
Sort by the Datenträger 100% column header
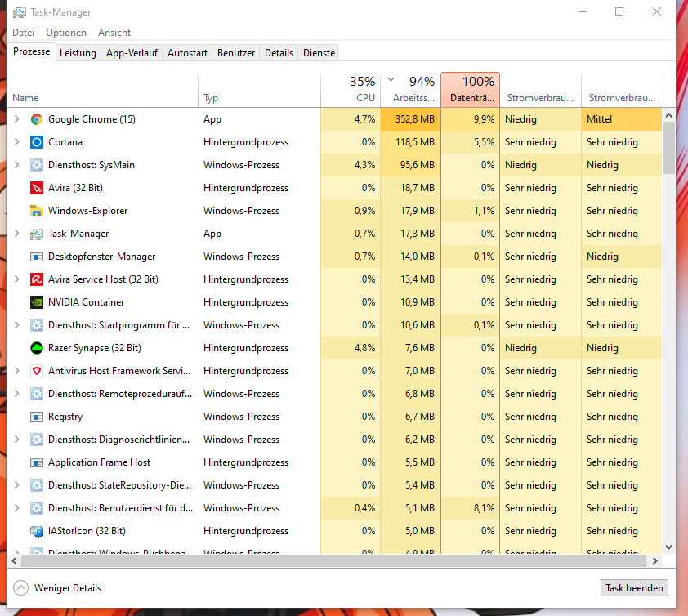coord(471,90)
